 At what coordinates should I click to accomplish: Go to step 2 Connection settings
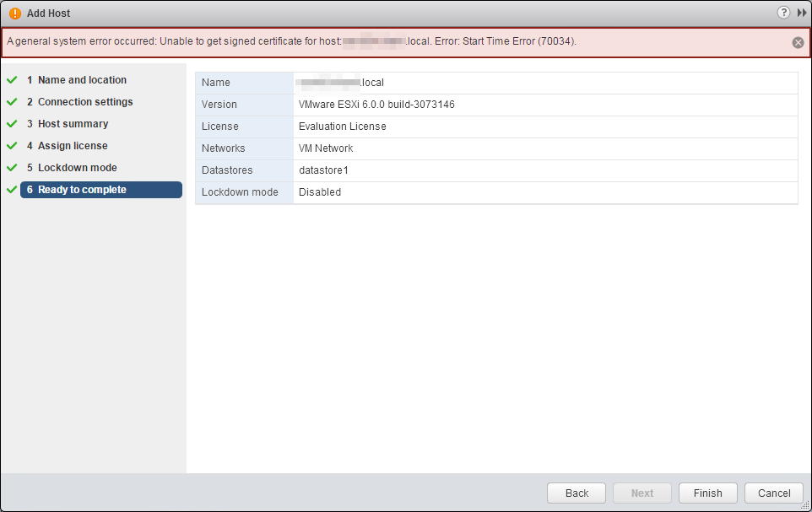(79, 102)
